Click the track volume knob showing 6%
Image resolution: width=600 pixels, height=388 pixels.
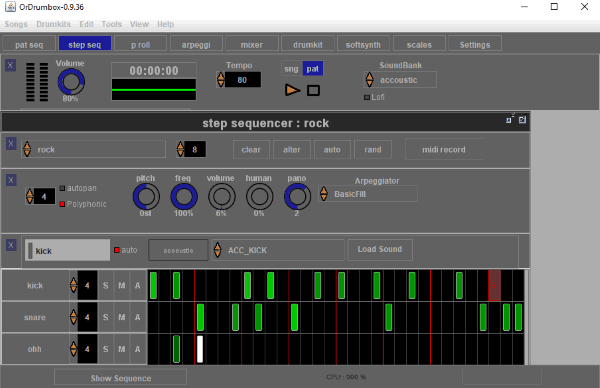(222, 197)
